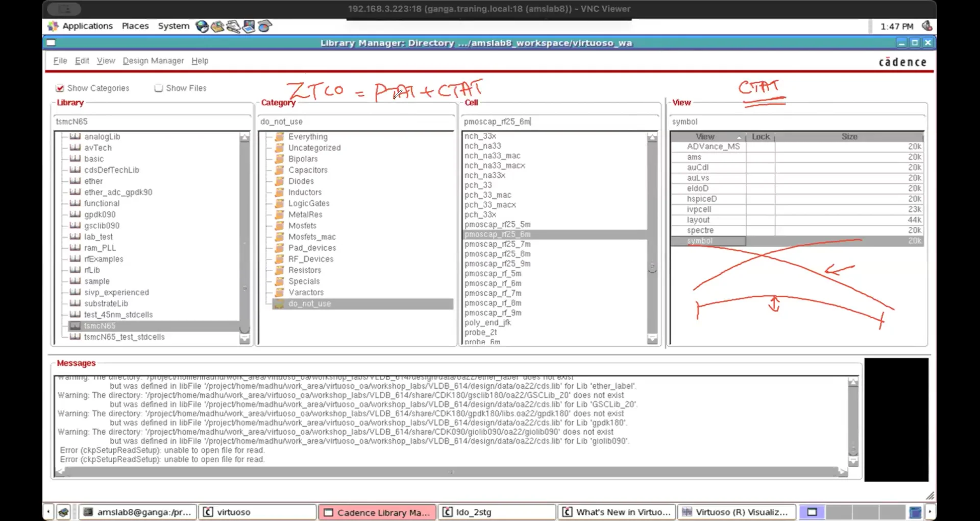Select the layout view row
The height and width of the screenshot is (521, 980).
797,220
